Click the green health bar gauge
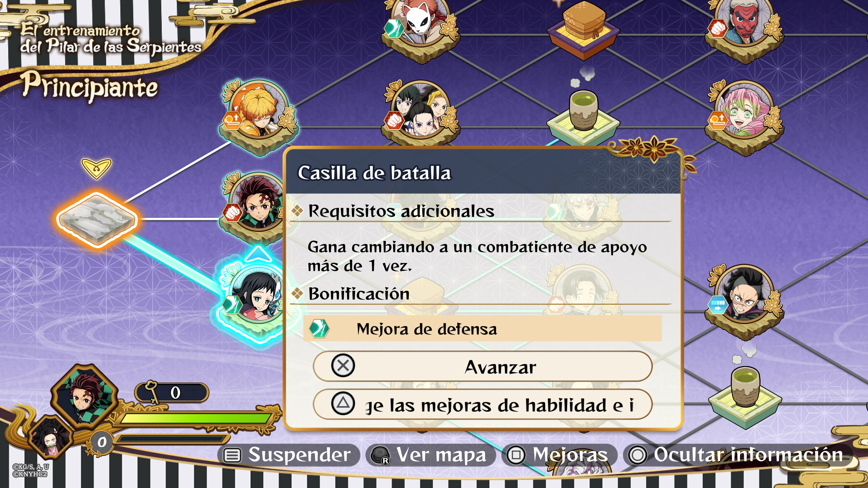868x488 pixels. coord(196,418)
